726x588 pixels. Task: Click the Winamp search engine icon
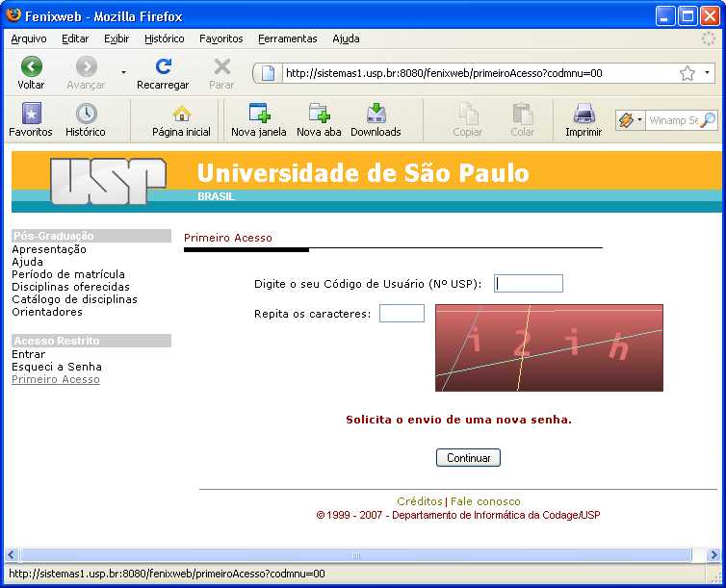click(x=626, y=120)
